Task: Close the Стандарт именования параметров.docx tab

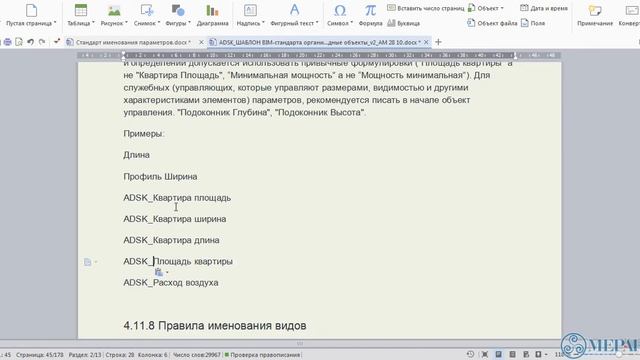Action: coord(201,42)
